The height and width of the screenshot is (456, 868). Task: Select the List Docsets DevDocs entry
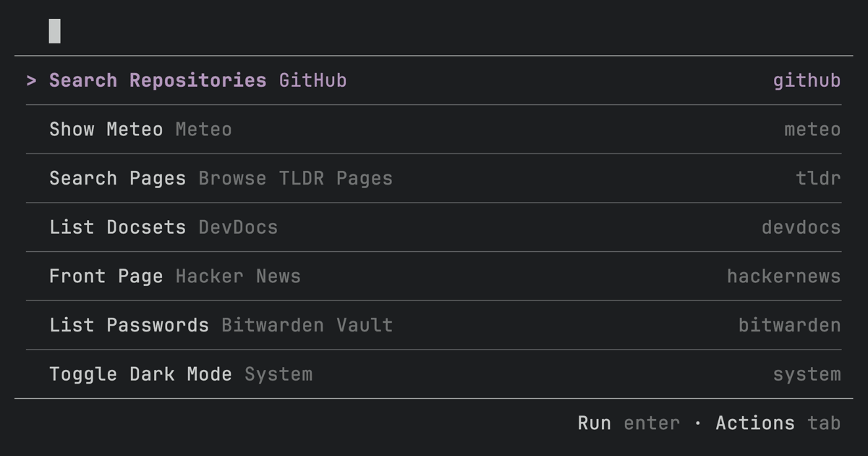(116, 227)
